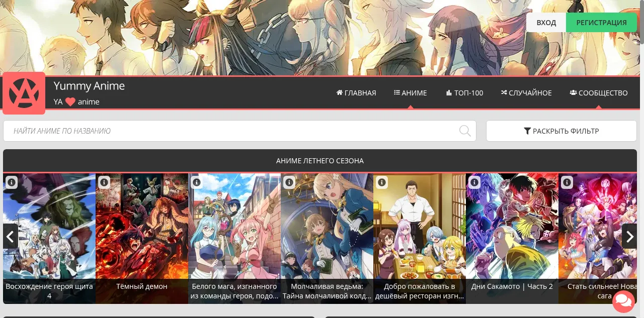Open the Главная menu item
644x318 pixels.
356,93
